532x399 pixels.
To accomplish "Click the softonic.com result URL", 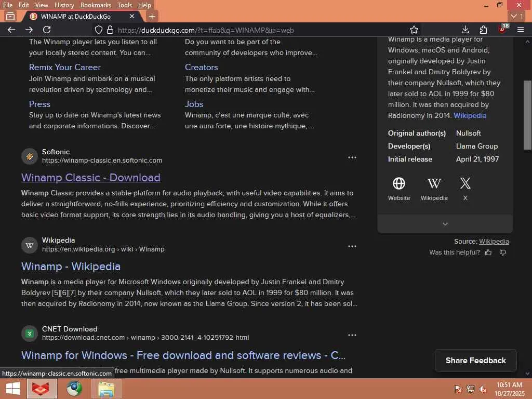I will 102,160.
